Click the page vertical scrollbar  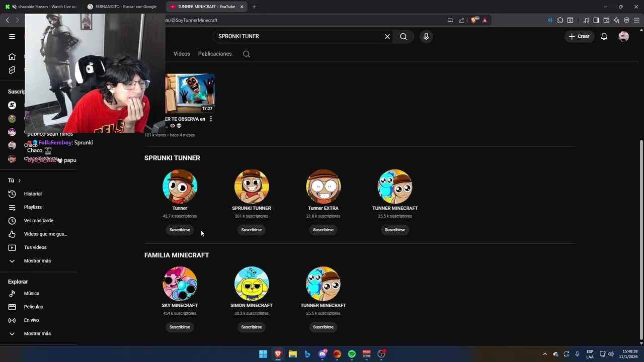coord(641,241)
